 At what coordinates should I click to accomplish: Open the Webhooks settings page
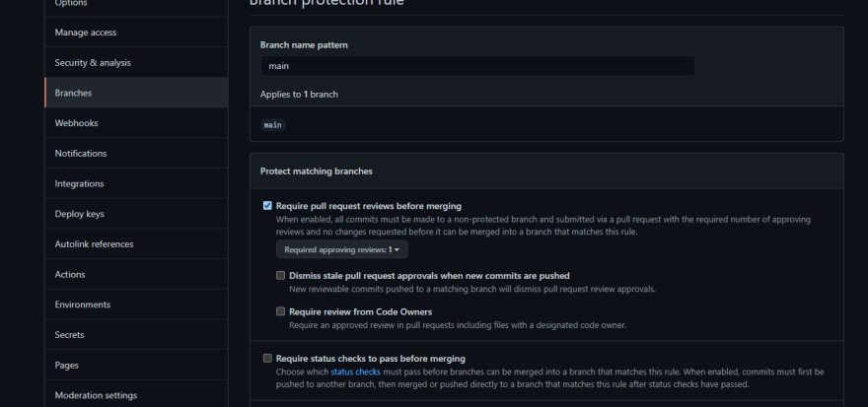click(136, 123)
